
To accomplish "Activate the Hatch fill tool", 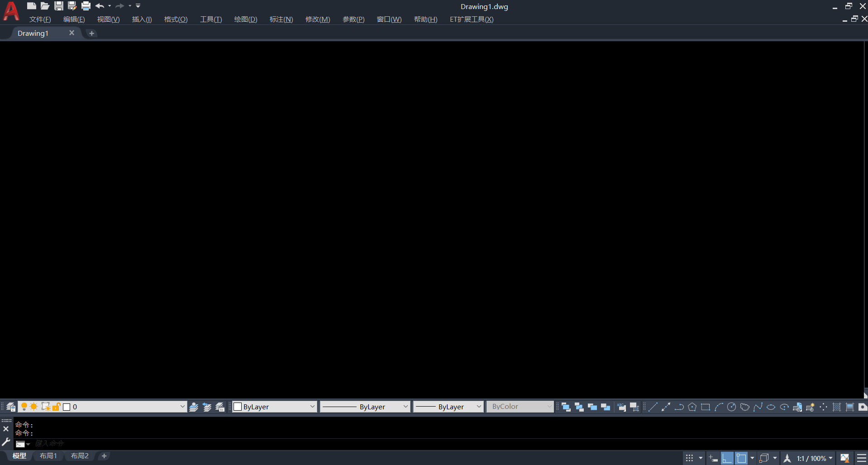I will coord(836,407).
